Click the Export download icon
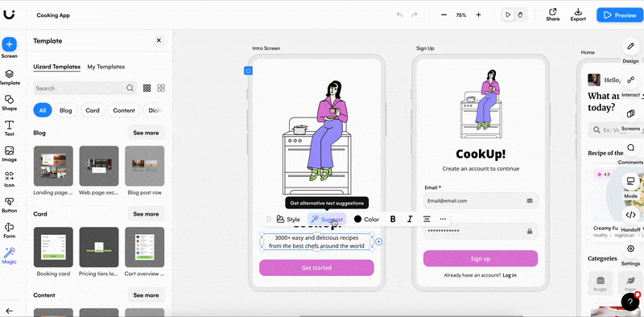The width and height of the screenshot is (644, 317). pos(578,14)
